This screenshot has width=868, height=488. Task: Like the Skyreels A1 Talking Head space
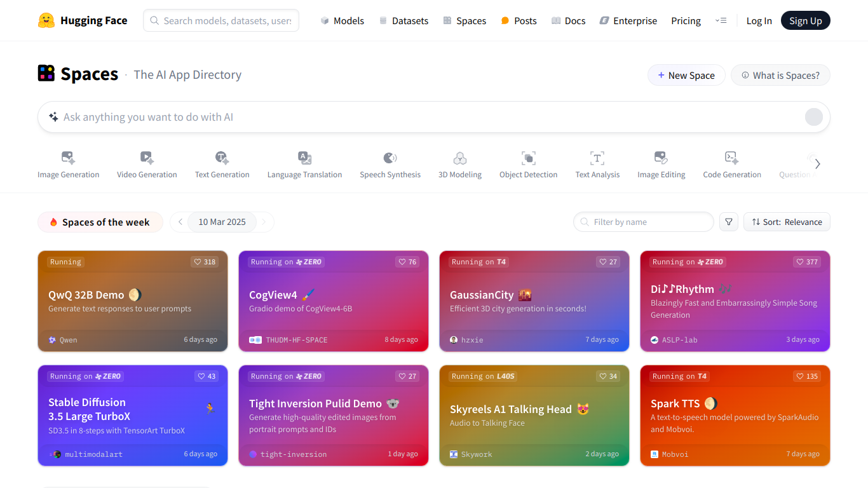pos(608,376)
